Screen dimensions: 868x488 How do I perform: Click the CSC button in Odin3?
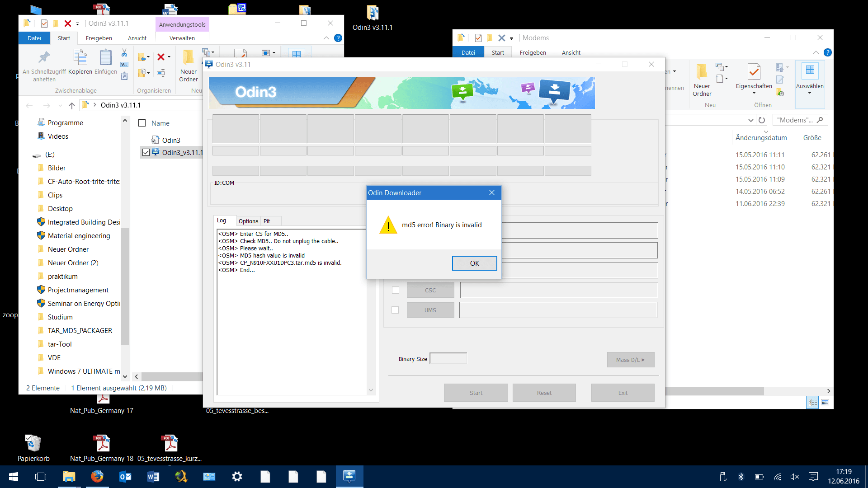[430, 290]
